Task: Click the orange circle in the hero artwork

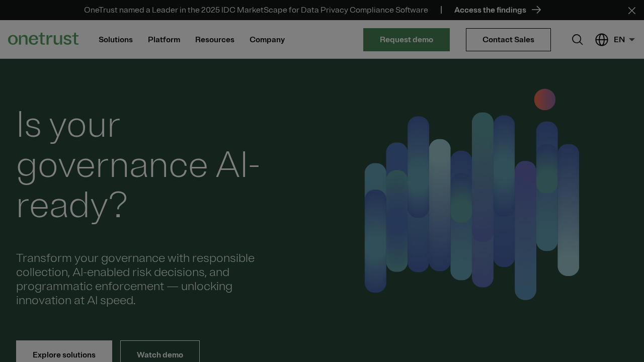Action: click(x=544, y=99)
